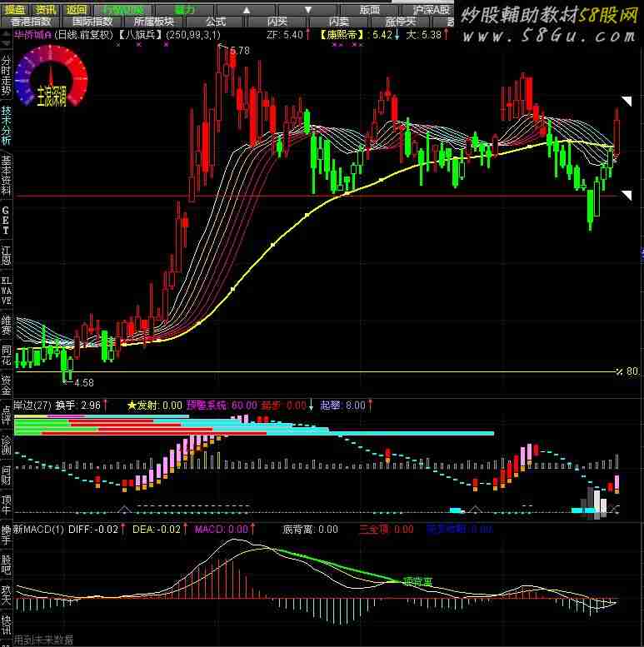644x647 pixels.
Task: Click the lower white triangle marker on right
Action: (627, 195)
